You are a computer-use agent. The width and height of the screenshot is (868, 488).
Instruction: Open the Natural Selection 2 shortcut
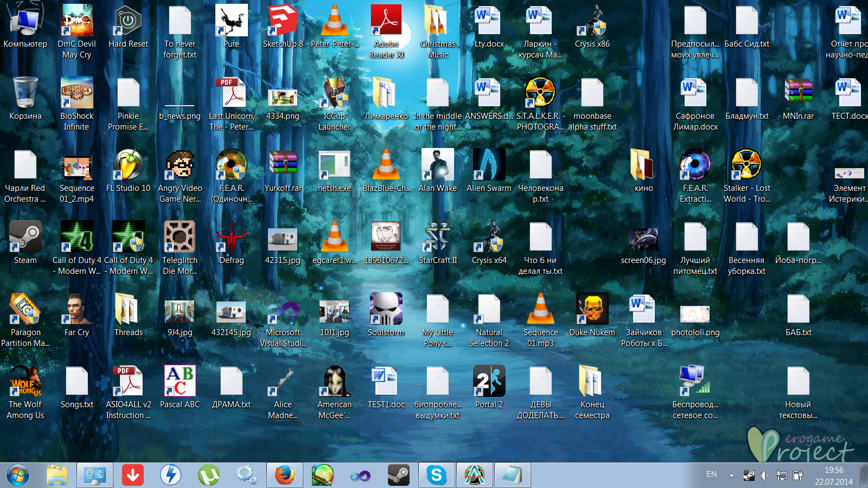pos(489,320)
